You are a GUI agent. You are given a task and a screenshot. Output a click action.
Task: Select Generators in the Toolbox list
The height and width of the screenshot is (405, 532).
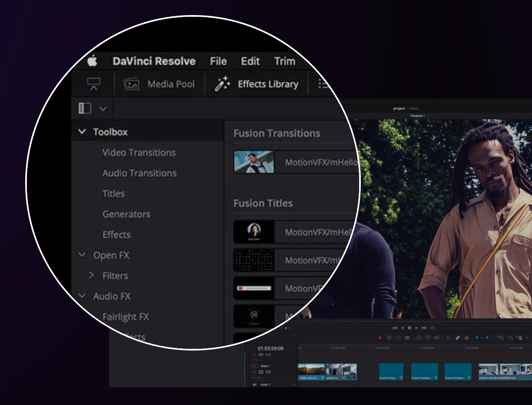coord(126,214)
